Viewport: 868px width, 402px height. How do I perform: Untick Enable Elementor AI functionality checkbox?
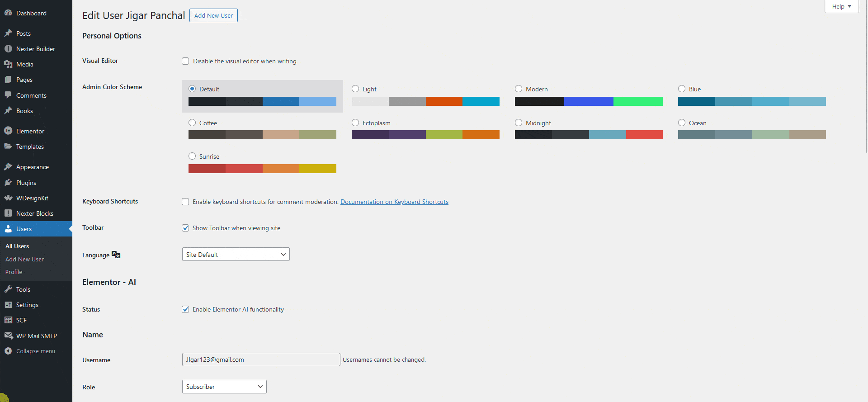click(185, 309)
